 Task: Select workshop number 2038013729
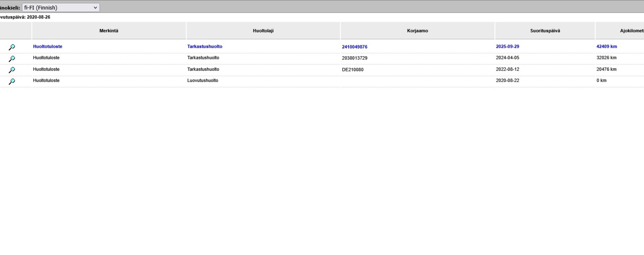(x=355, y=58)
